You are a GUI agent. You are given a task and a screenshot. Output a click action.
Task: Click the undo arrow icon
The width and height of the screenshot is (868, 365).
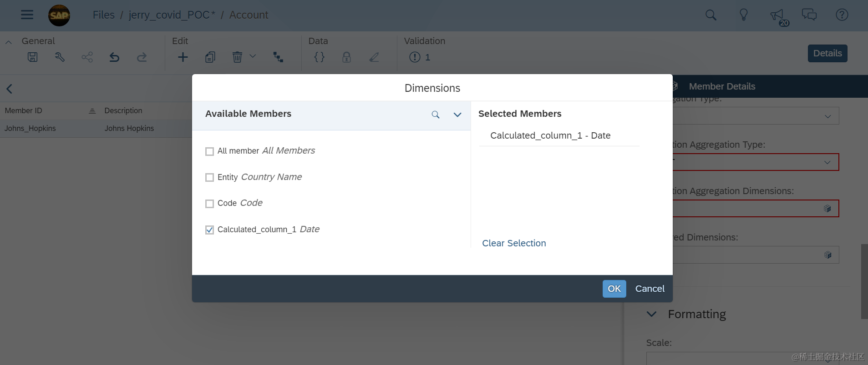click(x=114, y=57)
